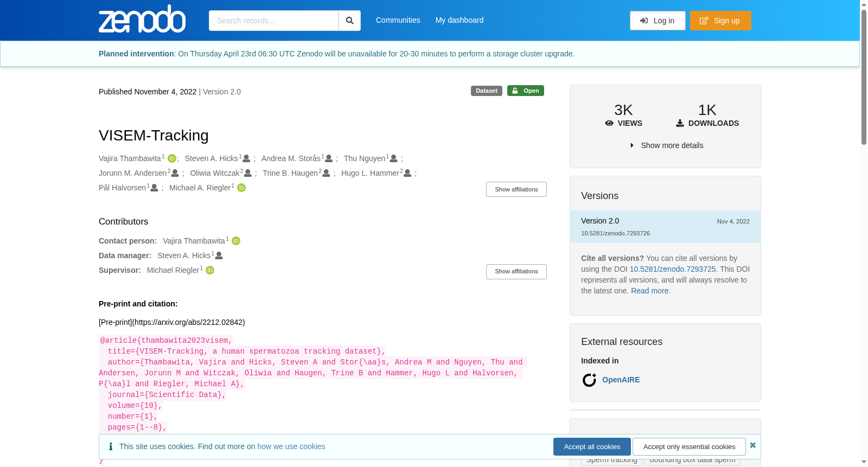Click author name Hugo L. Hammer
Viewport: 868px width, 467px height.
coord(371,173)
